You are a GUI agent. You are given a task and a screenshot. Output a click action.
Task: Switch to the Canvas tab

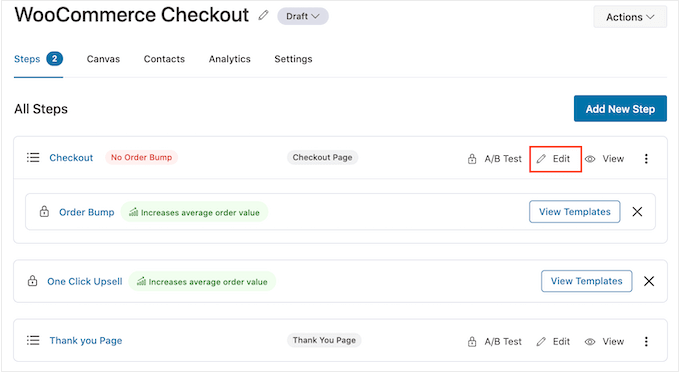(x=103, y=59)
